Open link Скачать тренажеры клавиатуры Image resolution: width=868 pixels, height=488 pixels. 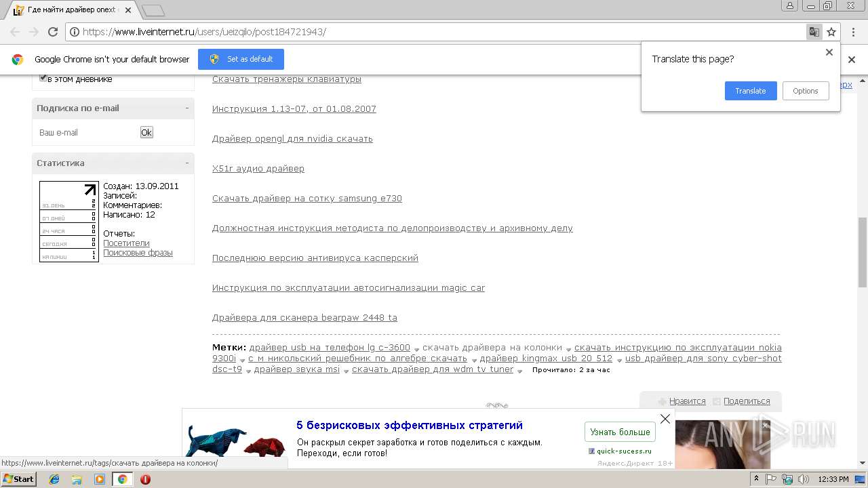pyautogui.click(x=287, y=79)
